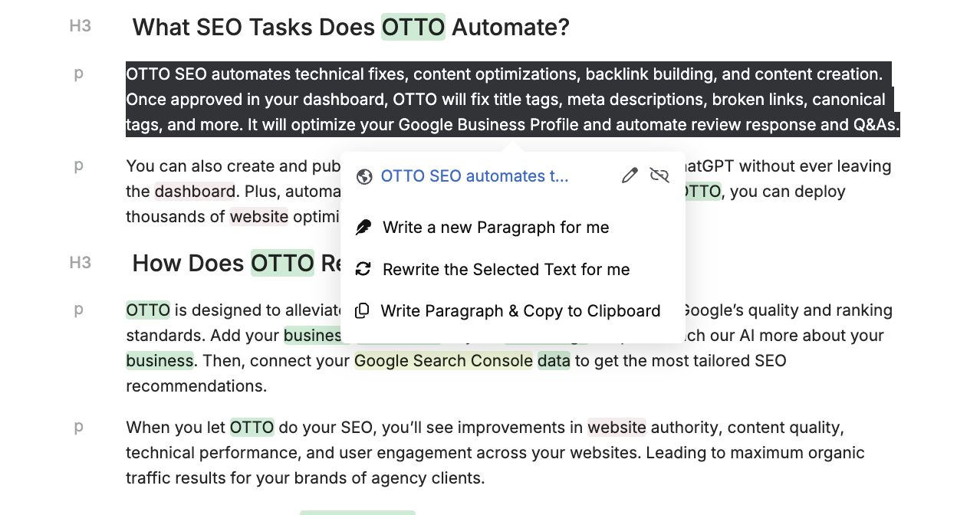The width and height of the screenshot is (980, 515).
Task: Click the p marker beside the highlighted dark paragraph
Action: coord(78,74)
